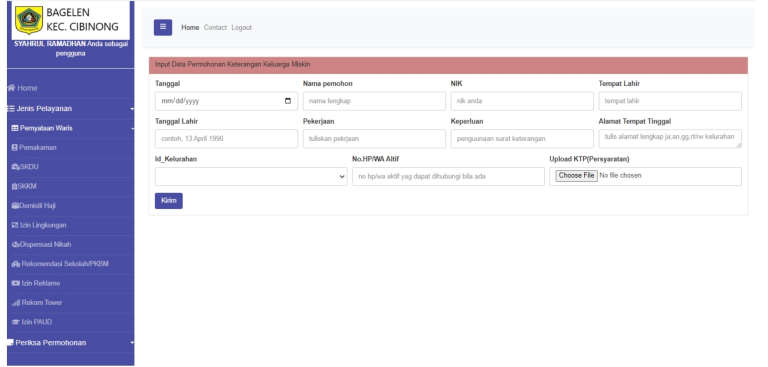The height and width of the screenshot is (367, 768).
Task: Open the SKKM service
Action: 71,186
